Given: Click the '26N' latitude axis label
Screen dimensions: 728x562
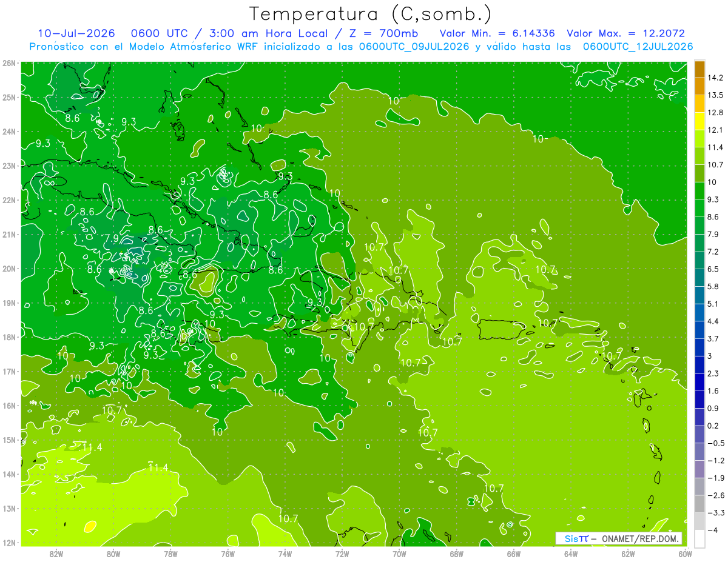Looking at the screenshot, I should pos(8,63).
